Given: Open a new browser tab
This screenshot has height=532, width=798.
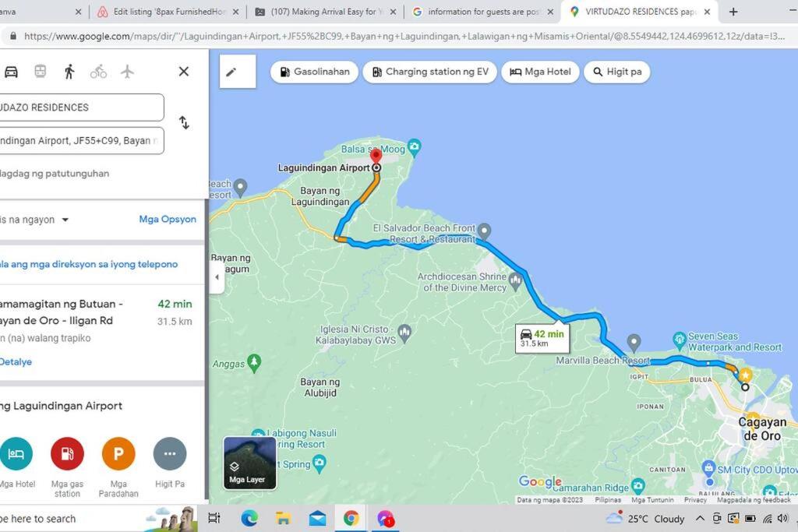Looking at the screenshot, I should pos(733,12).
